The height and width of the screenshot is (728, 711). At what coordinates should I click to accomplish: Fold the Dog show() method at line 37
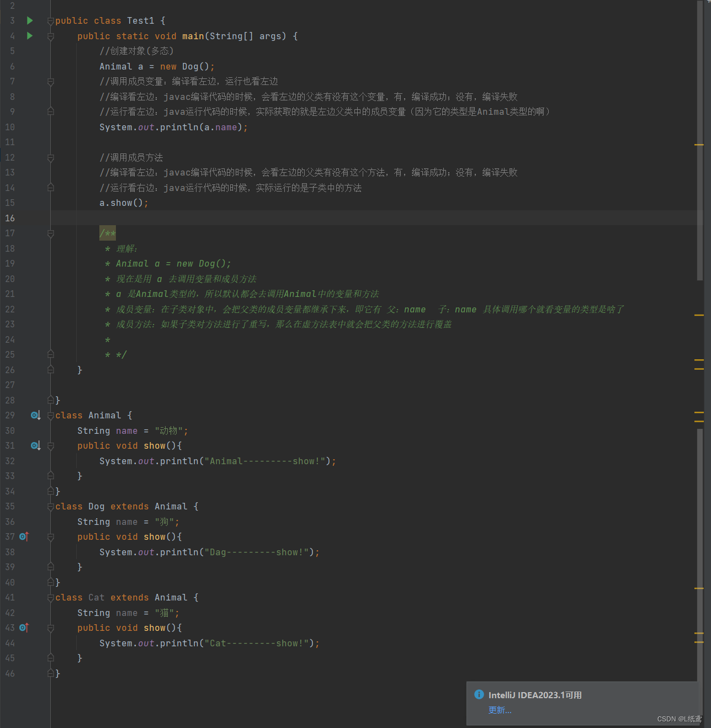tap(51, 537)
